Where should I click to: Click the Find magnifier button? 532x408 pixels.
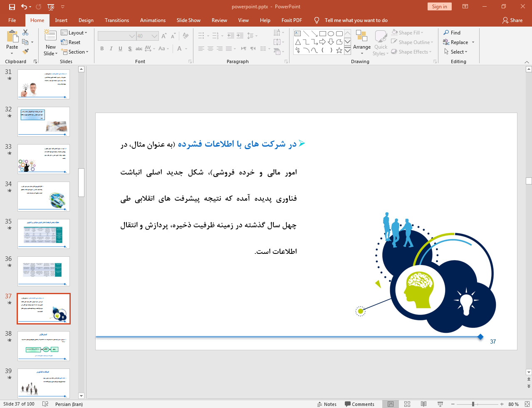pyautogui.click(x=452, y=32)
